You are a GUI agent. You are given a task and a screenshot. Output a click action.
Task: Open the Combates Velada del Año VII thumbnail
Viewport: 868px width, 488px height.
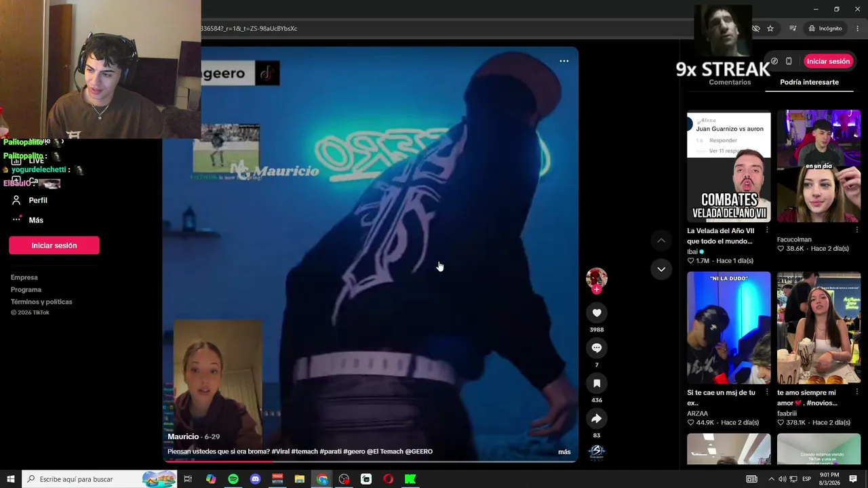(729, 166)
